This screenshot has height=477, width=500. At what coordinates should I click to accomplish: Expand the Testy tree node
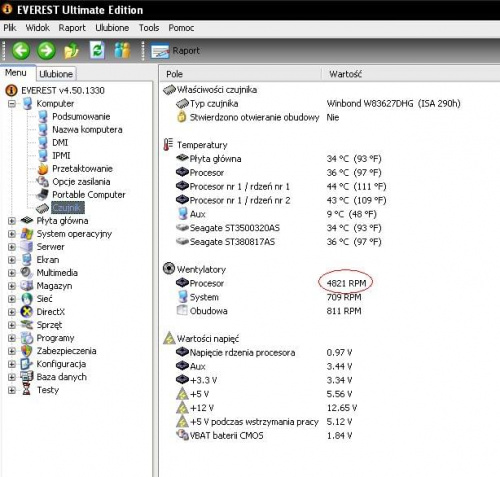pyautogui.click(x=12, y=390)
